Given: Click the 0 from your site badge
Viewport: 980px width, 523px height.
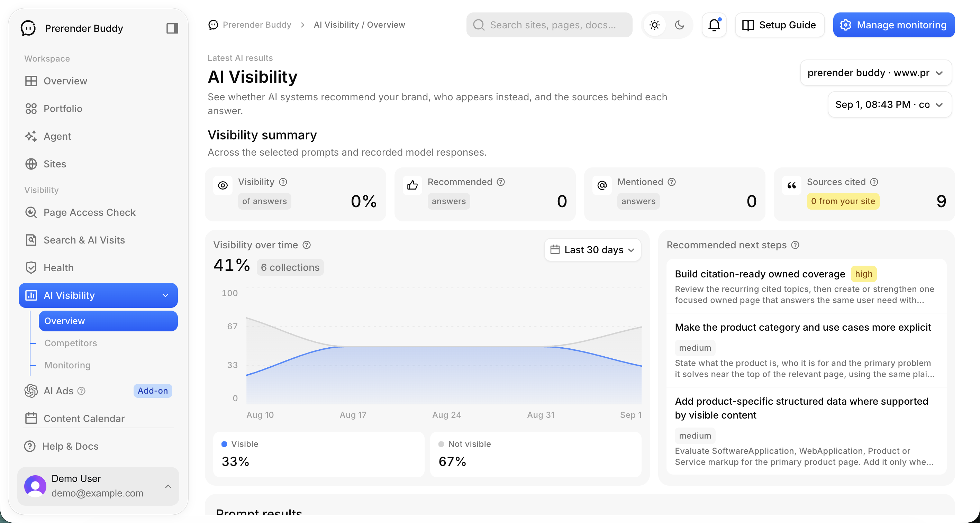Looking at the screenshot, I should pyautogui.click(x=843, y=201).
